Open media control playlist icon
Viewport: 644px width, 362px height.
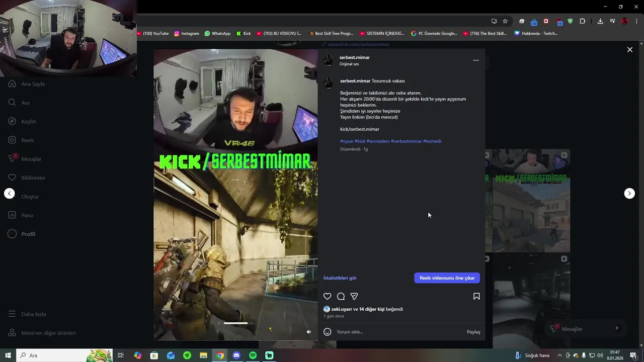click(612, 21)
